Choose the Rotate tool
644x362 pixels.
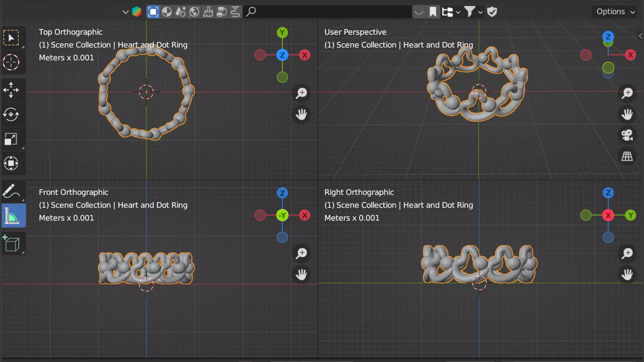(x=11, y=114)
